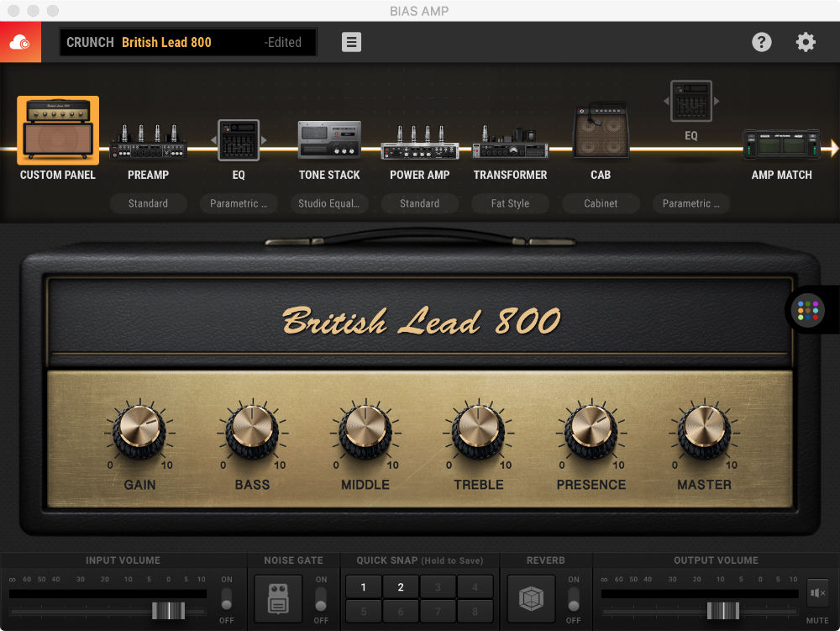Click the Noise Gate pedal icon
Image resolution: width=840 pixels, height=631 pixels.
tap(277, 598)
